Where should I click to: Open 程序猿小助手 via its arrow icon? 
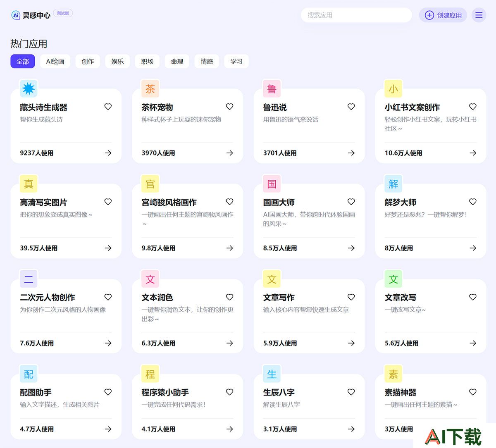coord(229,429)
